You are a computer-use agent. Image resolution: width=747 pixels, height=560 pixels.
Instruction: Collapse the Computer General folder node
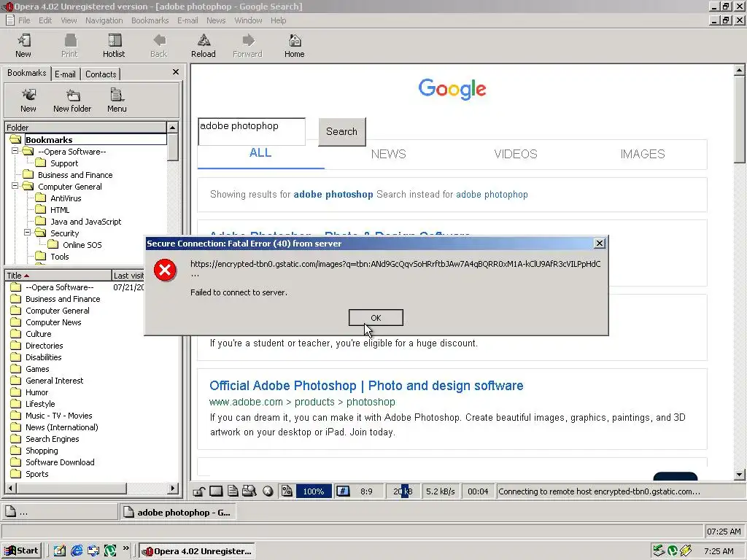(15, 186)
